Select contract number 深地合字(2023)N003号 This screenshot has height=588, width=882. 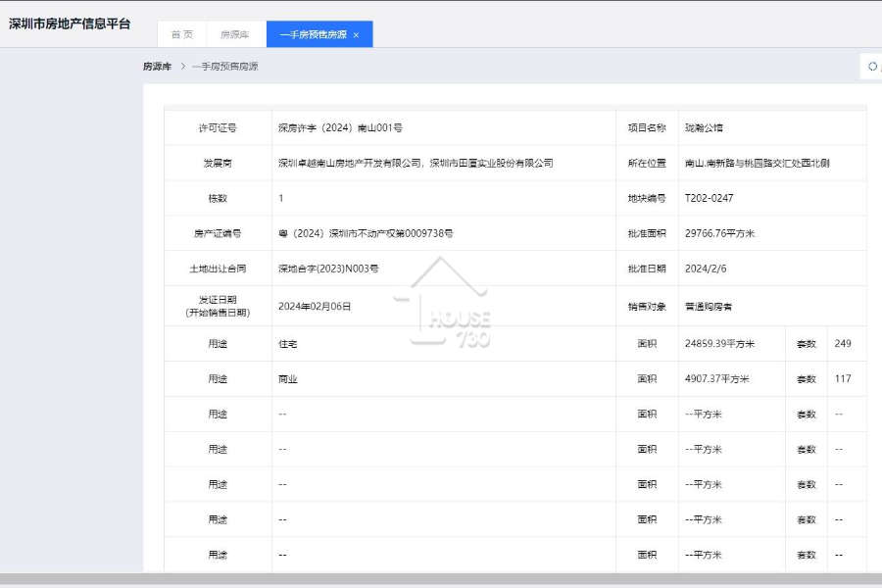click(x=328, y=269)
